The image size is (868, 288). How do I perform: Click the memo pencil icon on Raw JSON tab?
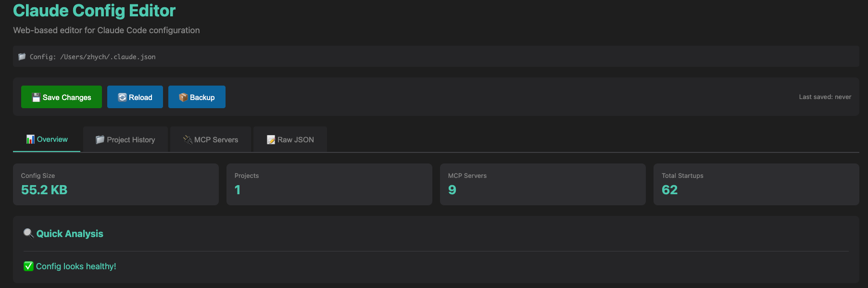[271, 140]
